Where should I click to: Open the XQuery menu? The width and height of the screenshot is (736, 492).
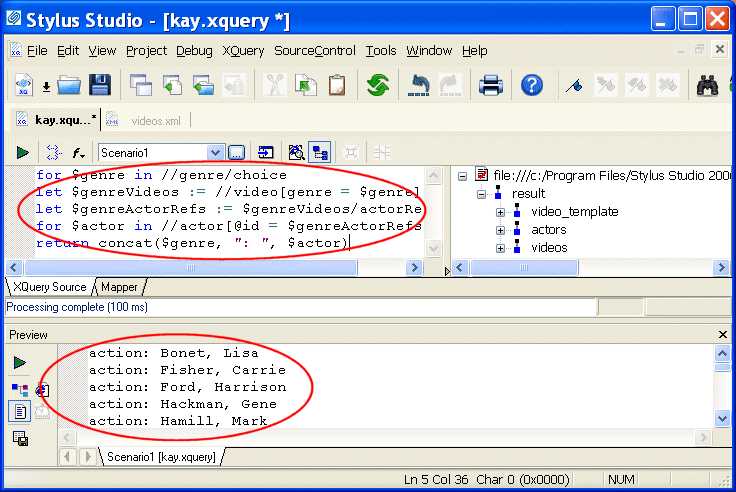tap(243, 51)
